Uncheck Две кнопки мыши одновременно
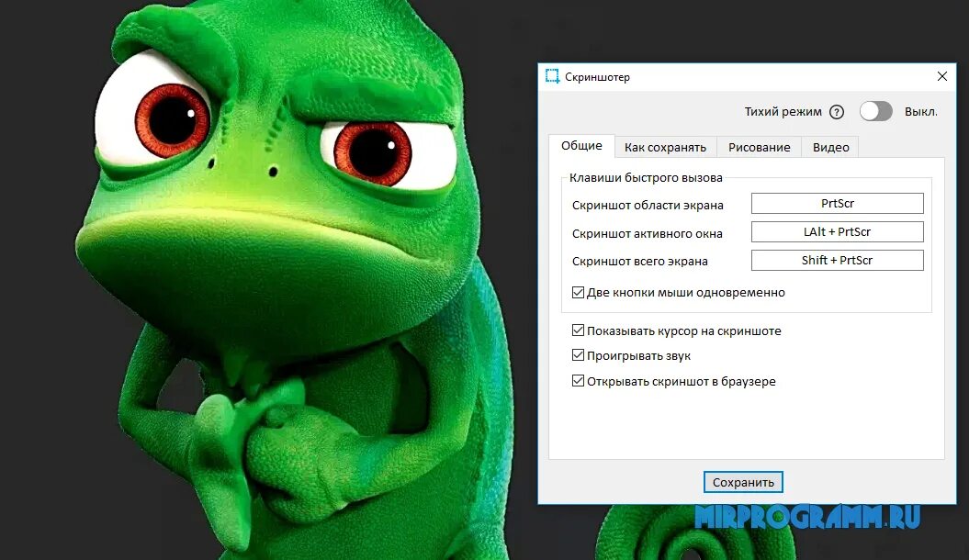969x560 pixels. point(578,292)
